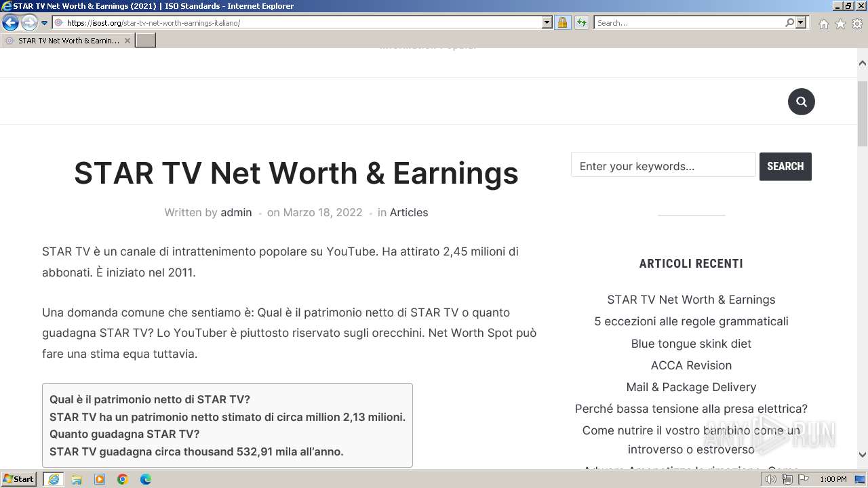Image resolution: width=868 pixels, height=488 pixels.
Task: Click the round site search icon
Action: [801, 102]
